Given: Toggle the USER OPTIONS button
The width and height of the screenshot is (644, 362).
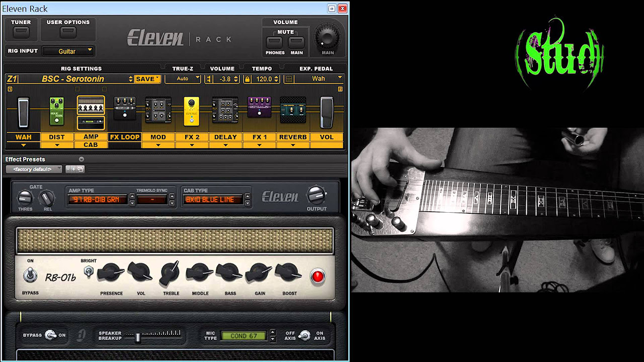Looking at the screenshot, I should pos(68,32).
